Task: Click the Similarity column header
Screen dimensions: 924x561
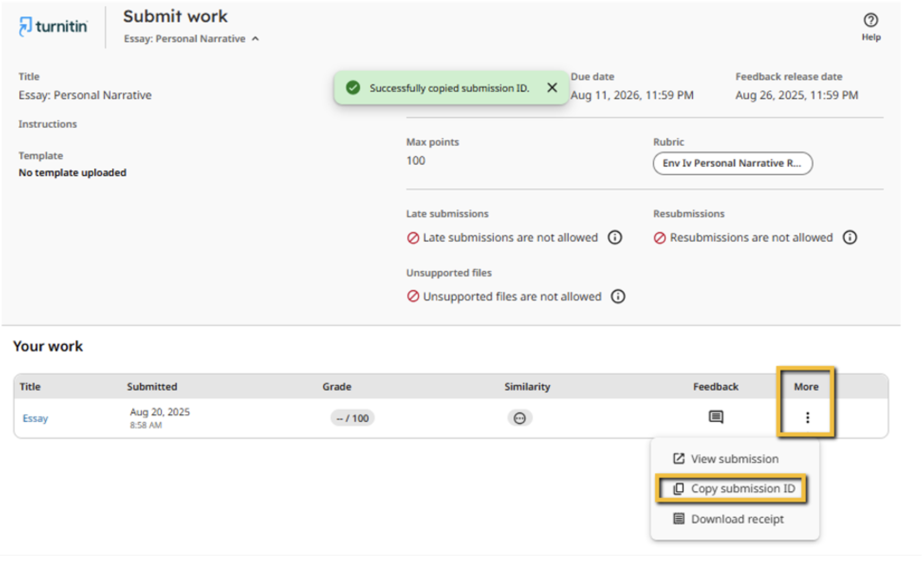Action: [527, 387]
